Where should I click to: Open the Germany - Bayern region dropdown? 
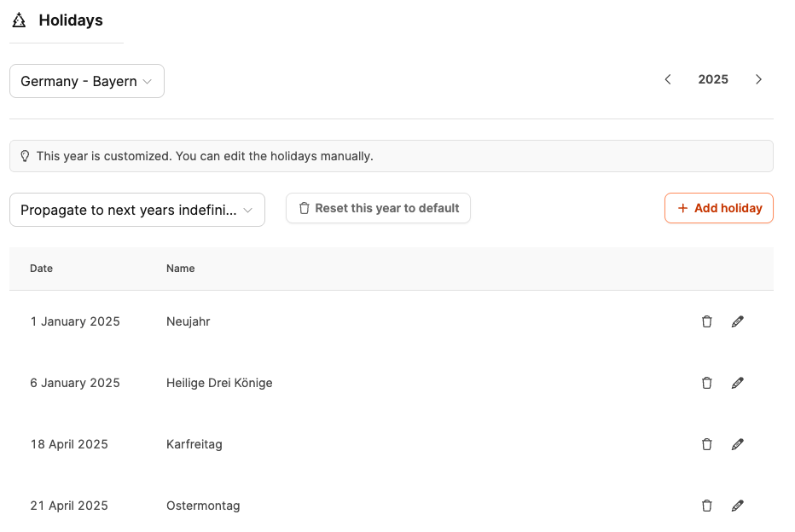(x=87, y=82)
